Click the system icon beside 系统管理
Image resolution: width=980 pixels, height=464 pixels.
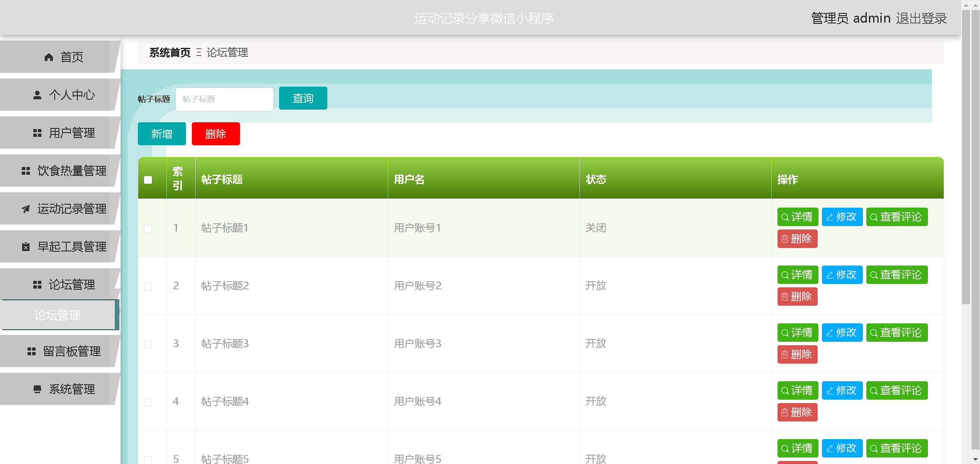pyautogui.click(x=37, y=389)
